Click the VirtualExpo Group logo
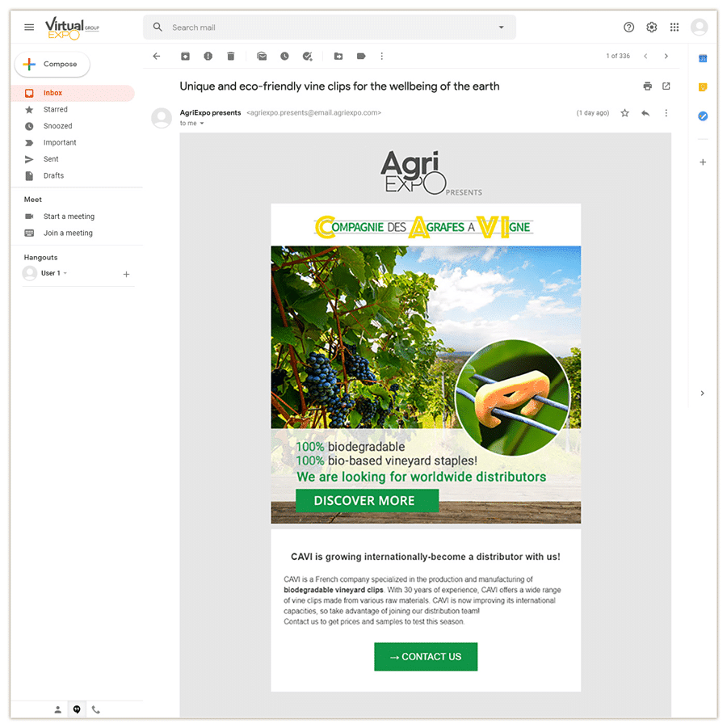The width and height of the screenshot is (727, 728). pos(72,28)
